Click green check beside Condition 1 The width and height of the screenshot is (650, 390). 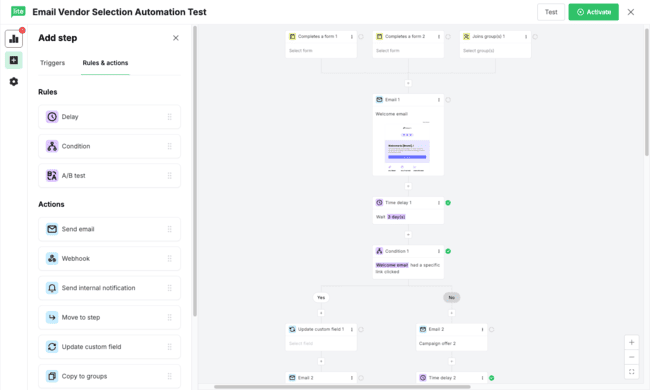pos(448,251)
